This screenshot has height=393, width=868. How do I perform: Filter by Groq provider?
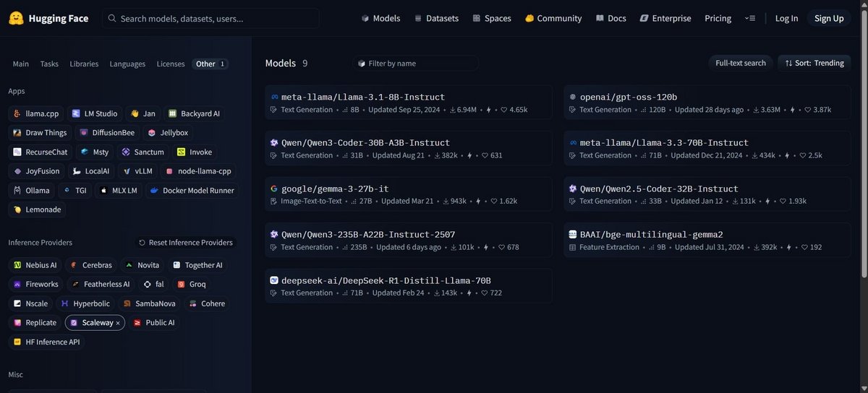[192, 285]
